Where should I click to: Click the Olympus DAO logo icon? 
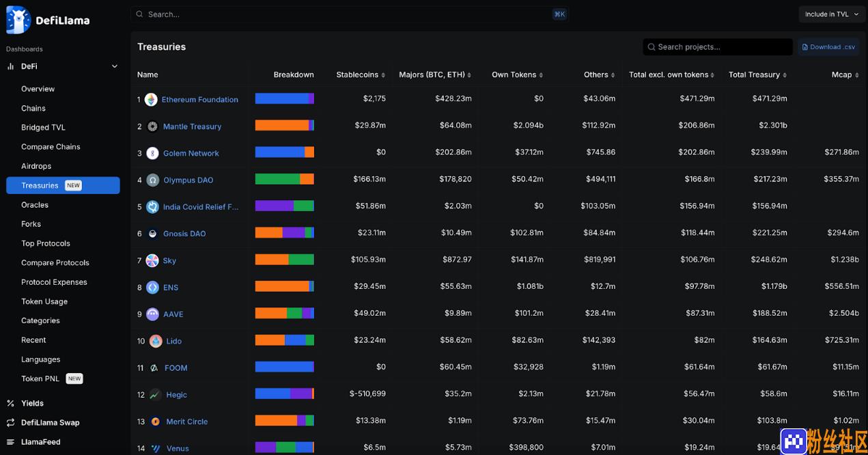coord(152,180)
